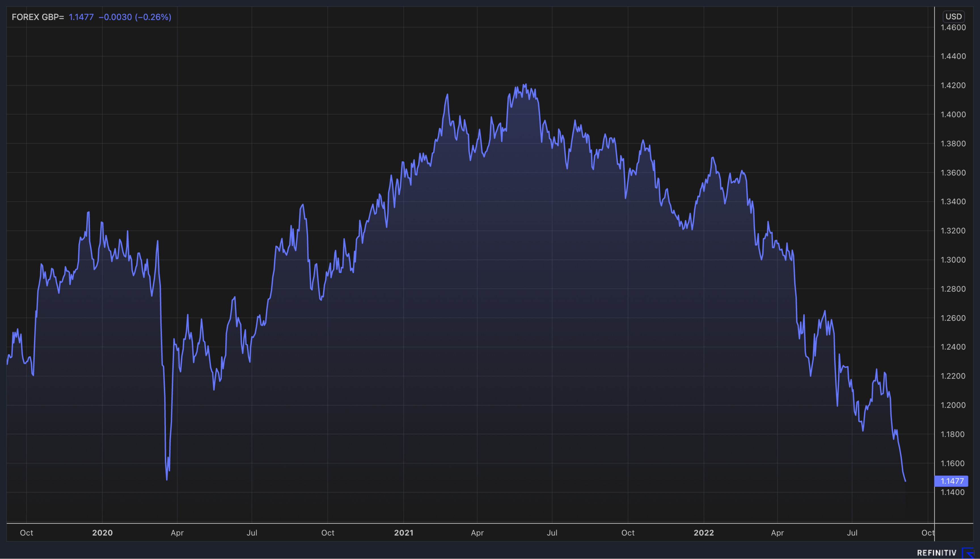Click the 1.3000 price axis label

tap(953, 260)
